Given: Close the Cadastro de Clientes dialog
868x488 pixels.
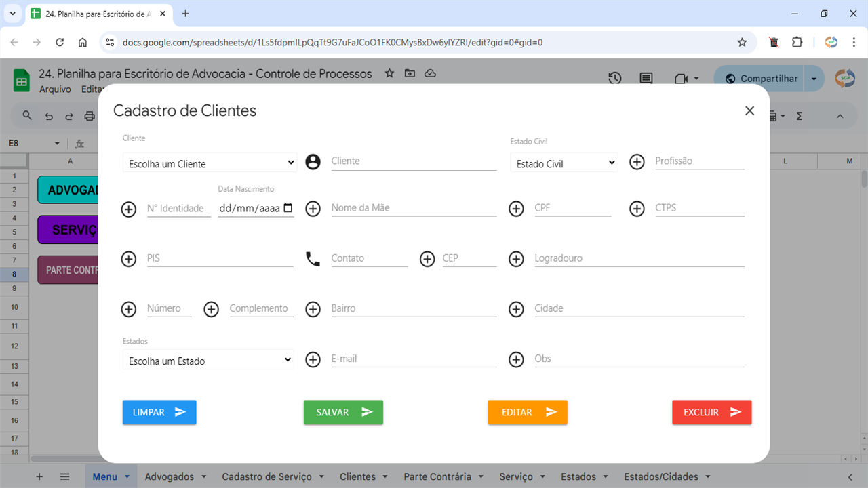Looking at the screenshot, I should pyautogui.click(x=749, y=110).
